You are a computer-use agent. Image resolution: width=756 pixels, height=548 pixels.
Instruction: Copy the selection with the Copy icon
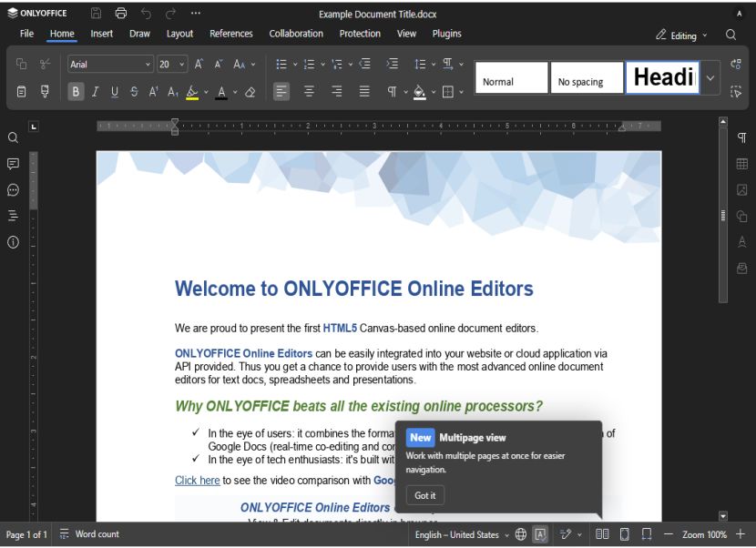point(21,64)
